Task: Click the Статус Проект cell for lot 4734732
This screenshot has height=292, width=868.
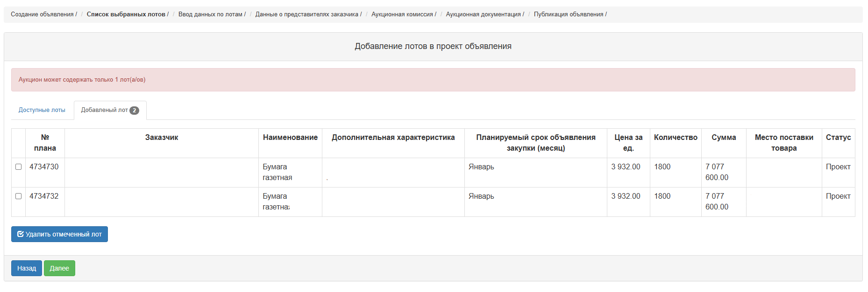Action: click(838, 196)
